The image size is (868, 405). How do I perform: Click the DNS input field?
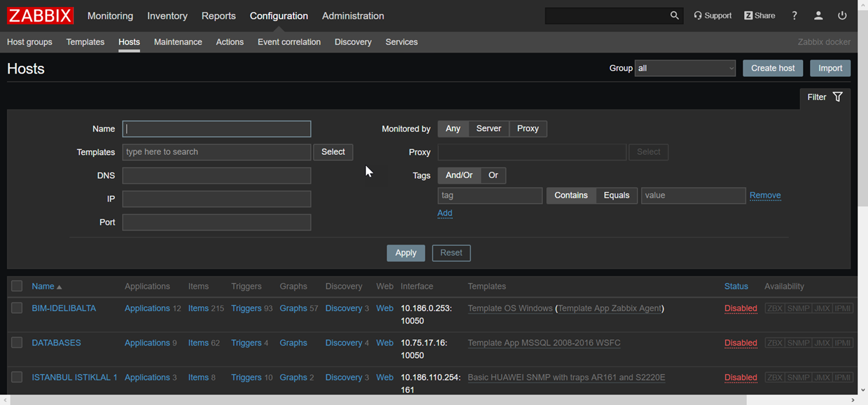point(216,176)
